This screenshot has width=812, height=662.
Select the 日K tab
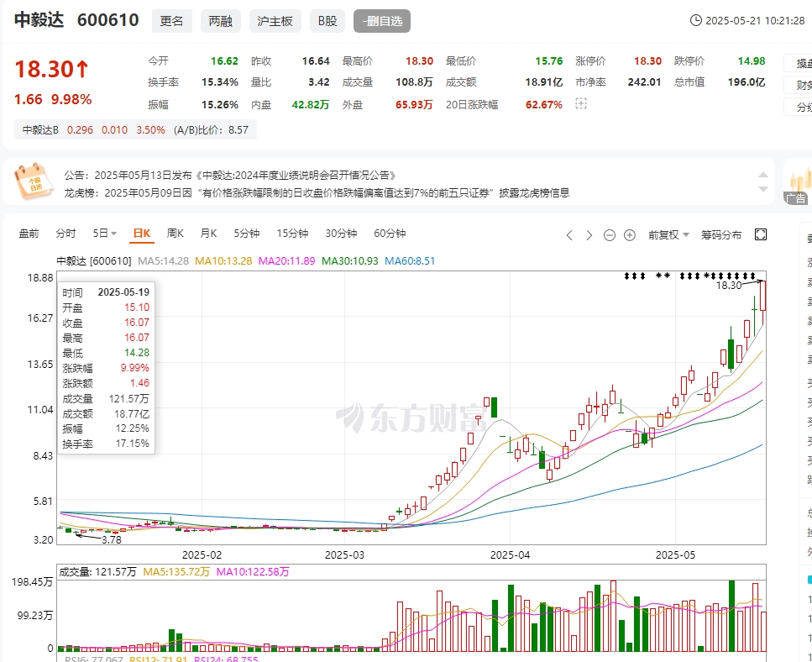click(141, 234)
